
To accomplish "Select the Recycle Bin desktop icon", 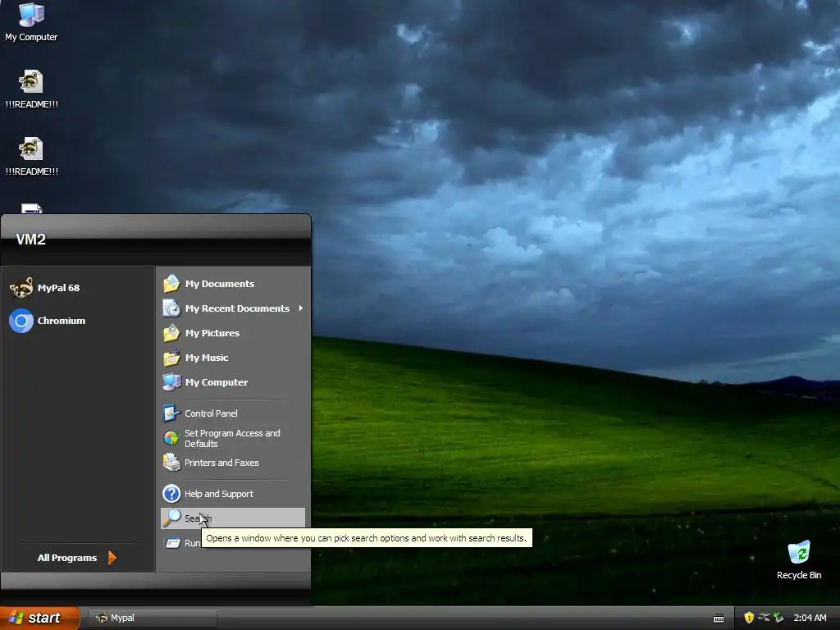I will (799, 560).
